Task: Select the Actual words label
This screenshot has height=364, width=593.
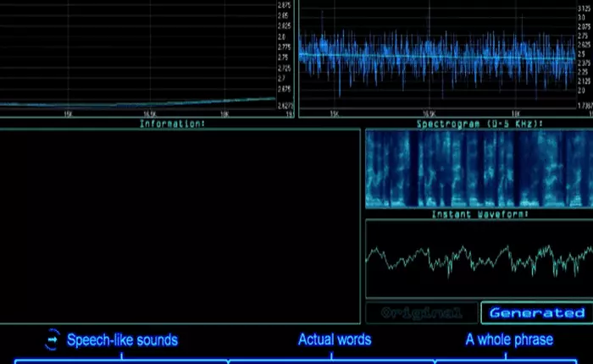Action: (335, 339)
